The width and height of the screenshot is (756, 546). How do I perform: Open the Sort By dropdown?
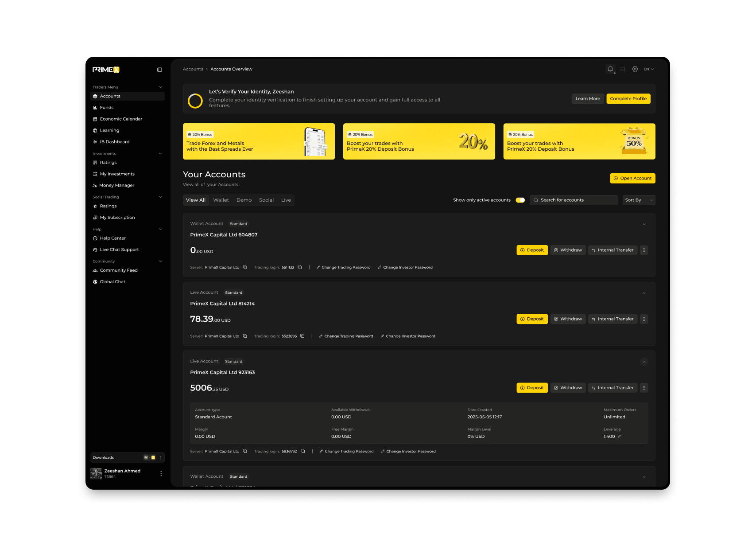click(x=639, y=200)
